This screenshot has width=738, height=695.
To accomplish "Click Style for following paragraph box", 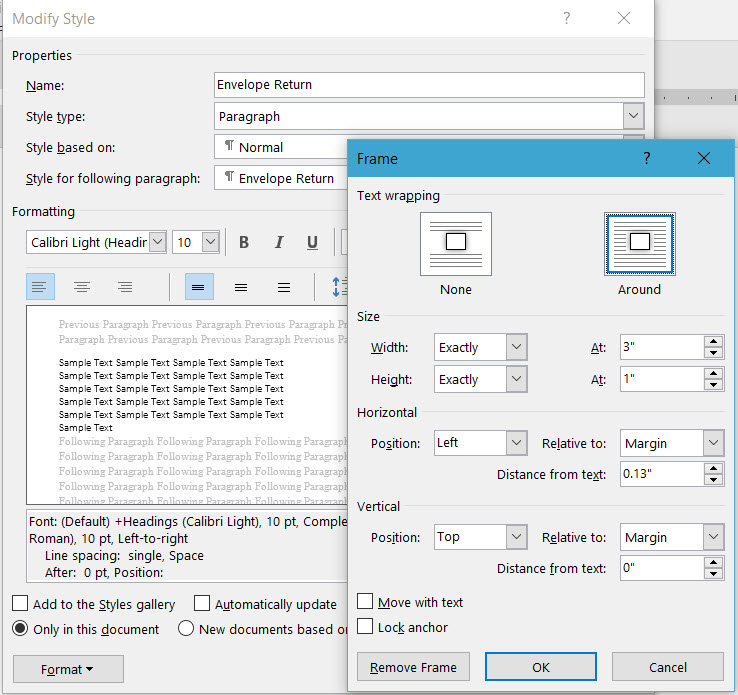I will point(281,178).
